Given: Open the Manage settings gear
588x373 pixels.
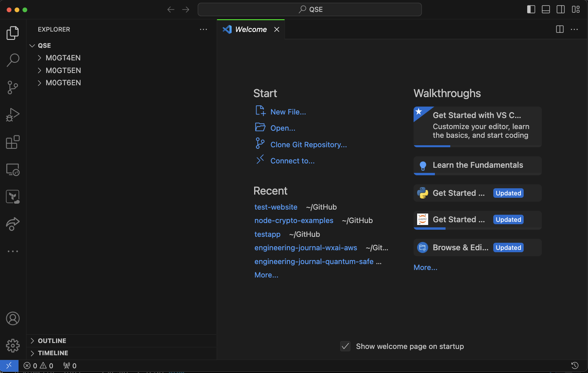Looking at the screenshot, I should click(13, 346).
